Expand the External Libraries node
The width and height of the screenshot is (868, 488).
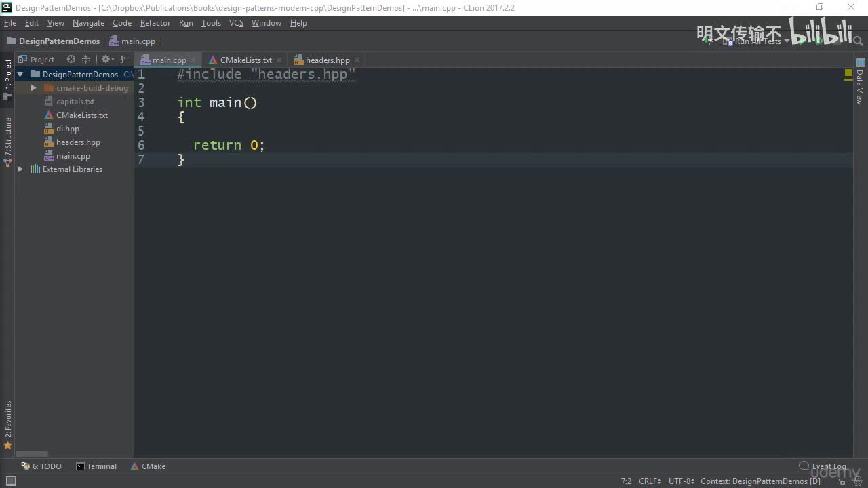tap(20, 169)
